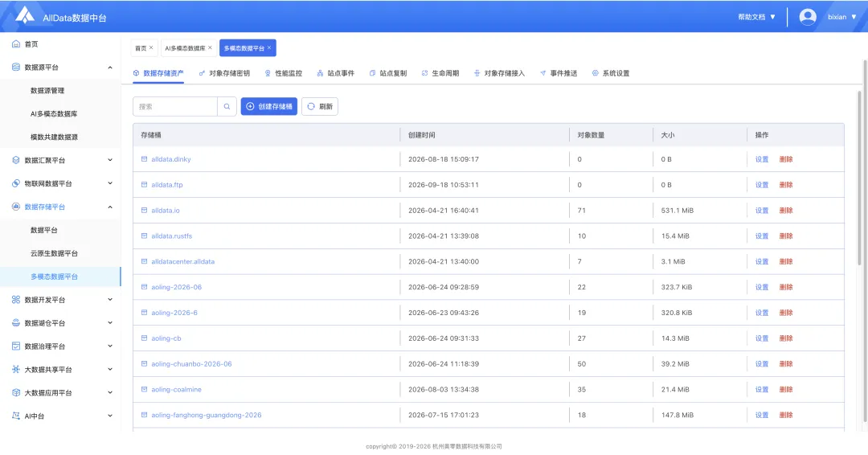868x455 pixels.
Task: Click the AllData logo icon
Action: [24, 15]
